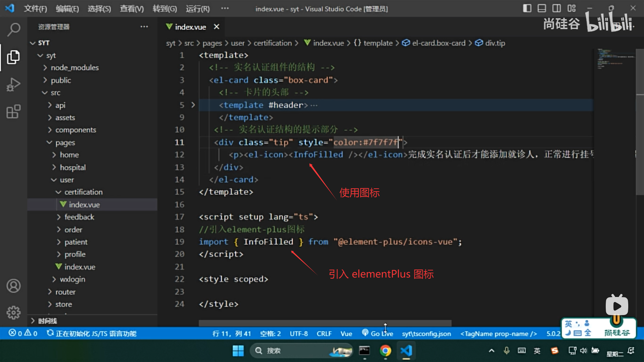Open the Manage settings gear icon

pos(13,312)
